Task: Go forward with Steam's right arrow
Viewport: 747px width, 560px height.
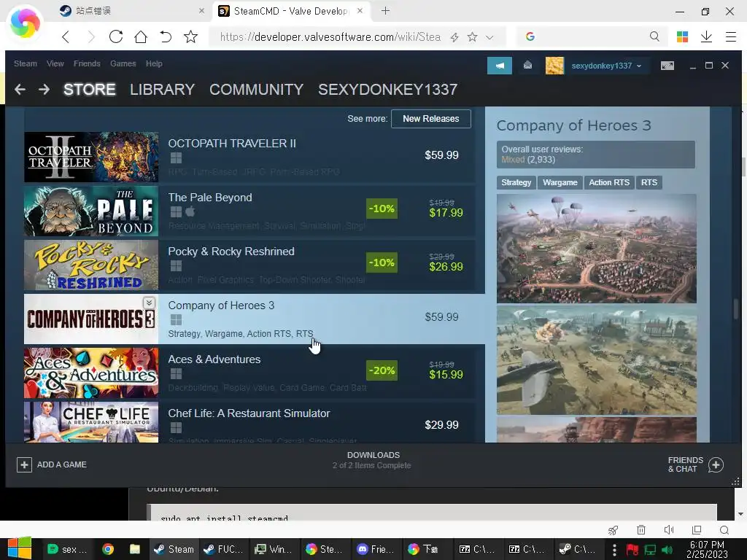Action: click(x=44, y=89)
